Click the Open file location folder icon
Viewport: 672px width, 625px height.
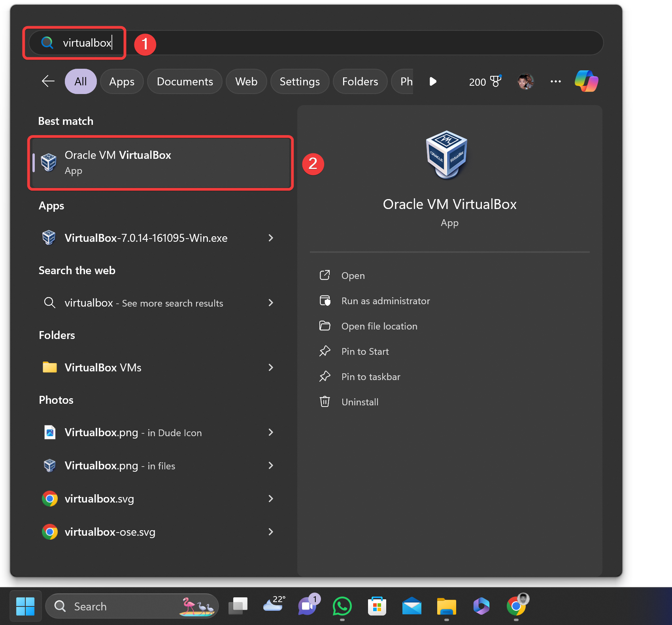[325, 326]
